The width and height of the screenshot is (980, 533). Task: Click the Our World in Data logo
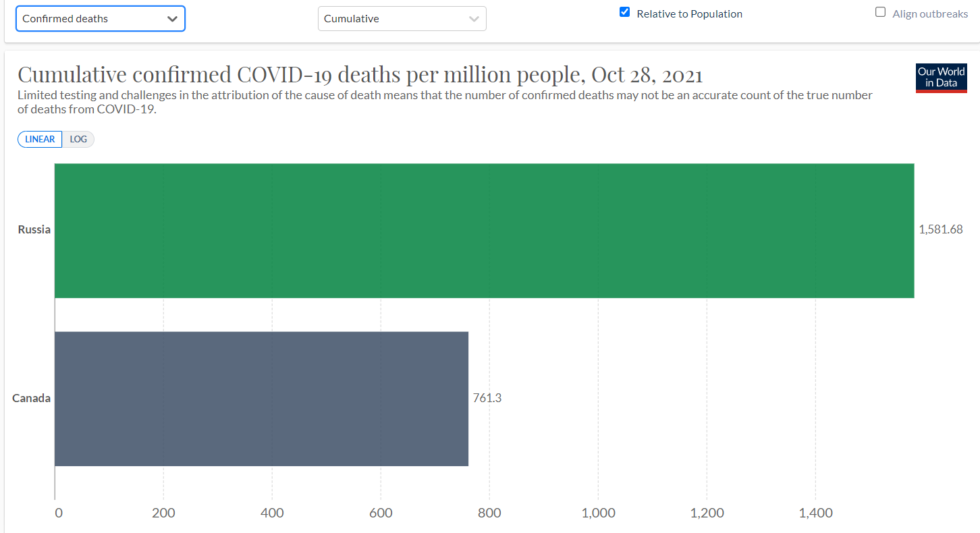coord(941,77)
